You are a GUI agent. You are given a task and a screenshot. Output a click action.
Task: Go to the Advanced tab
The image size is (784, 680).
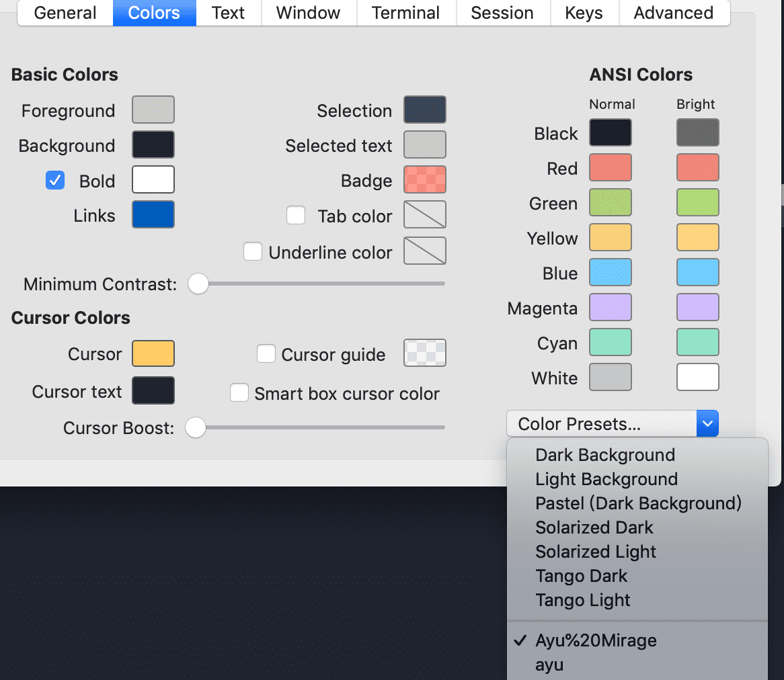[673, 13]
